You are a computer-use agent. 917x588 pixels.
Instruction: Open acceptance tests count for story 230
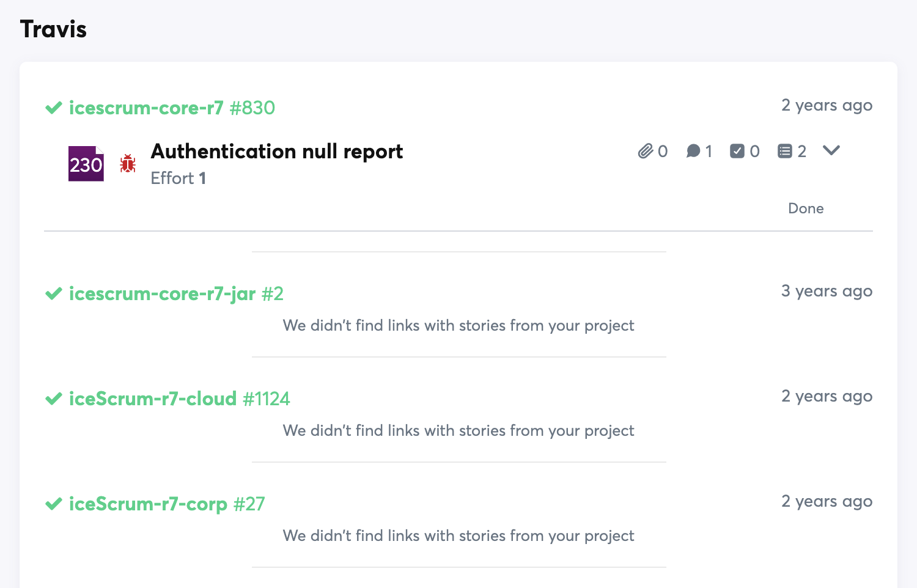pyautogui.click(x=743, y=151)
